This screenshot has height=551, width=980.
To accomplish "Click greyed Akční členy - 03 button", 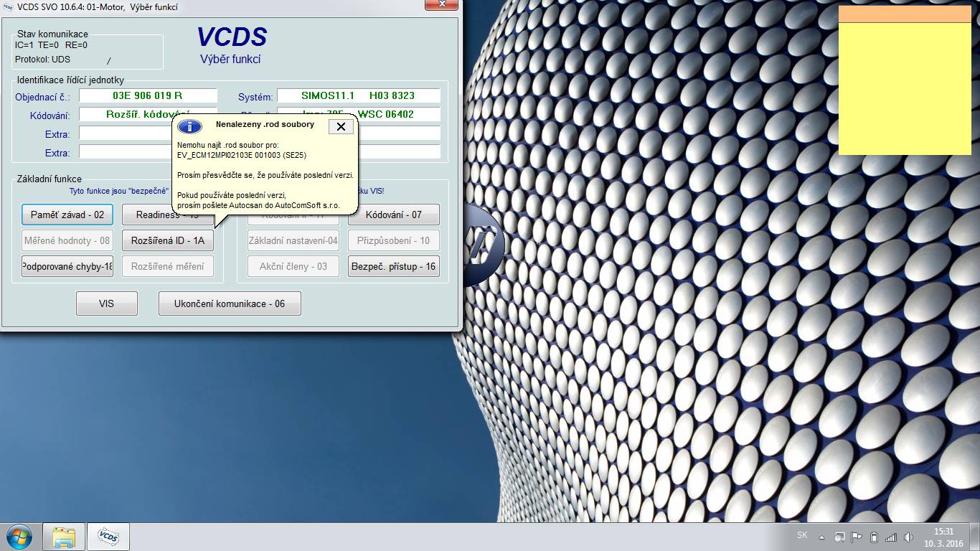I will tap(293, 266).
